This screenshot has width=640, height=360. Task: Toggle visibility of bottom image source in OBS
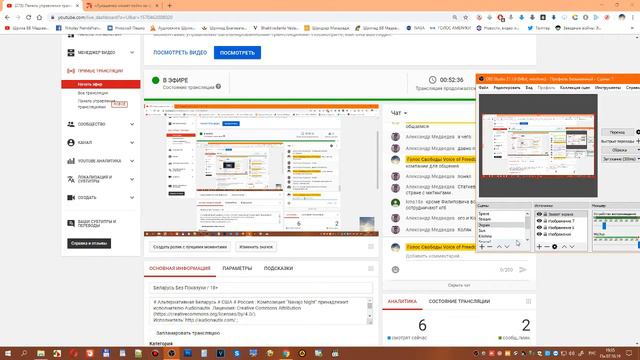(539, 234)
